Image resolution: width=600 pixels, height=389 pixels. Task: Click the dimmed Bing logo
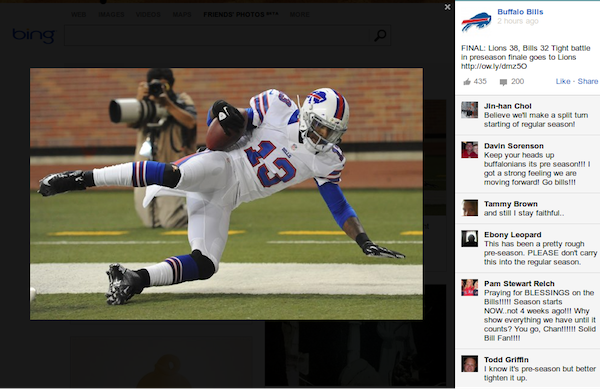[33, 35]
